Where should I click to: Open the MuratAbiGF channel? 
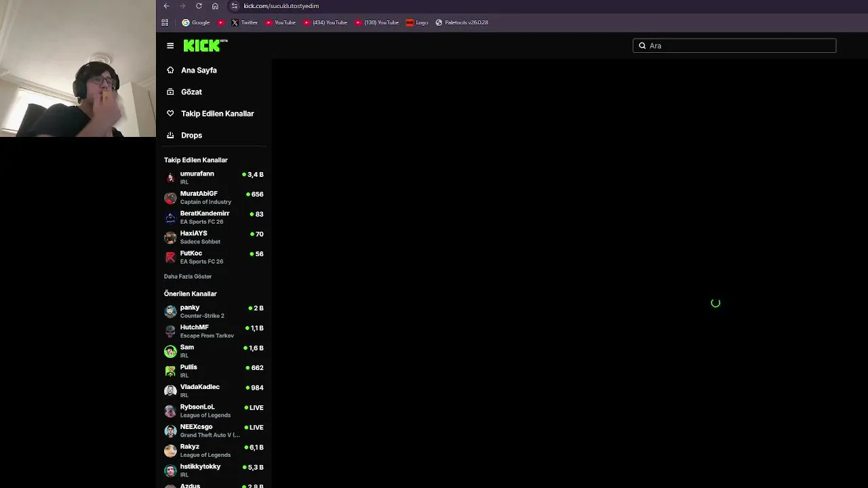click(214, 197)
